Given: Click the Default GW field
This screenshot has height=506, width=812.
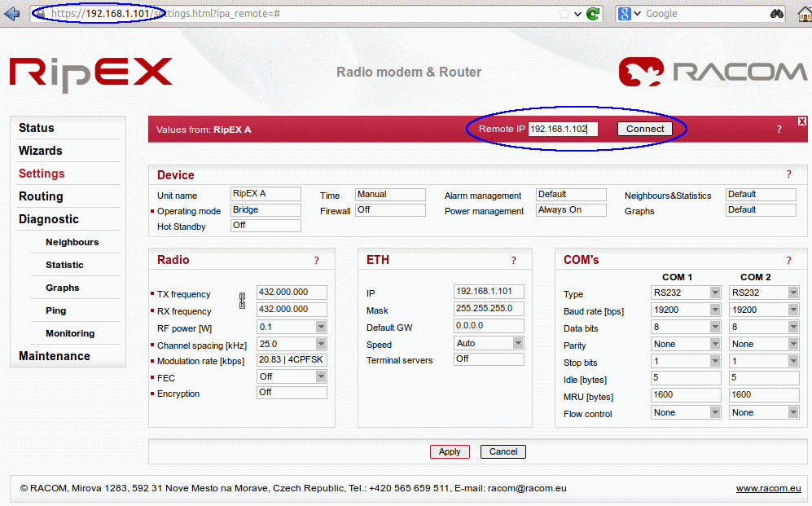Looking at the screenshot, I should [x=489, y=326].
